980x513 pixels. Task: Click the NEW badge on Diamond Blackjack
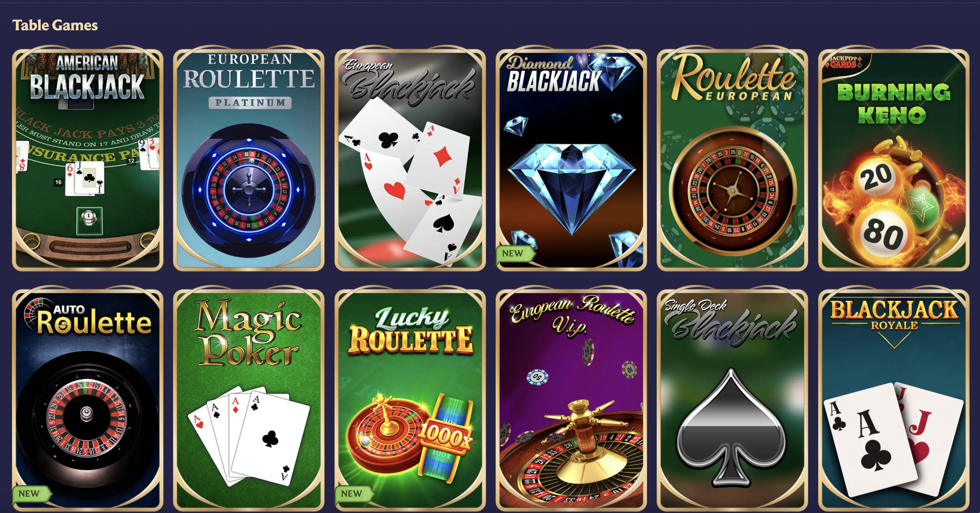pos(515,254)
